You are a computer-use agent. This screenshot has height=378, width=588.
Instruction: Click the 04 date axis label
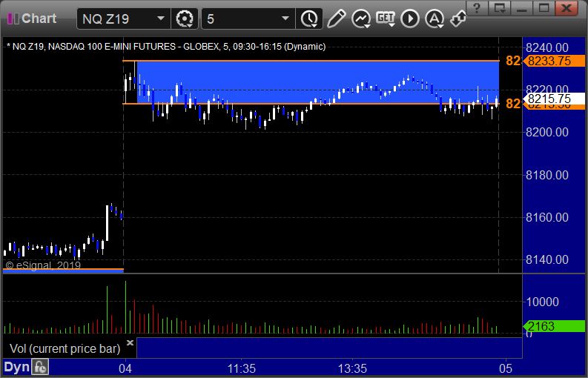coord(125,368)
